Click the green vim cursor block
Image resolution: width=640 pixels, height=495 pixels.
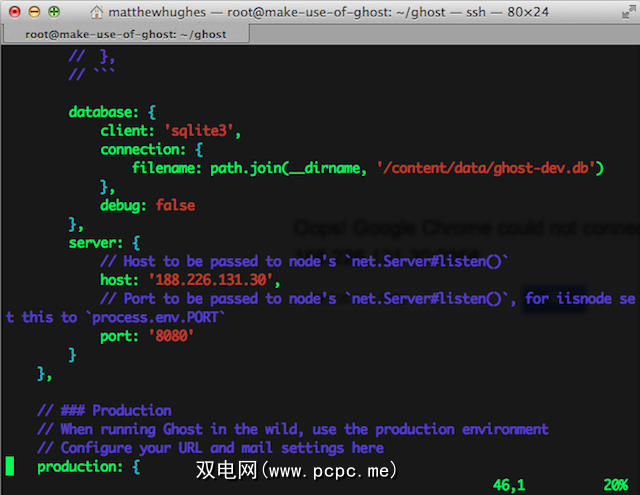point(9,466)
